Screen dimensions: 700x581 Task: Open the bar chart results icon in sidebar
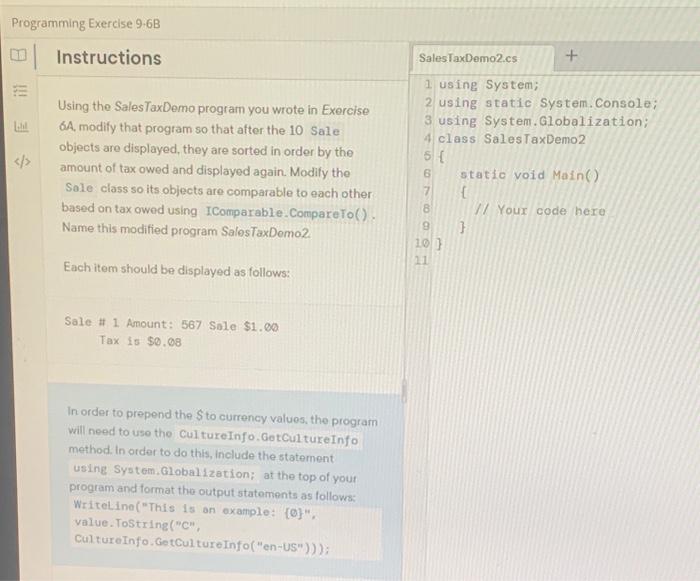click(x=21, y=127)
